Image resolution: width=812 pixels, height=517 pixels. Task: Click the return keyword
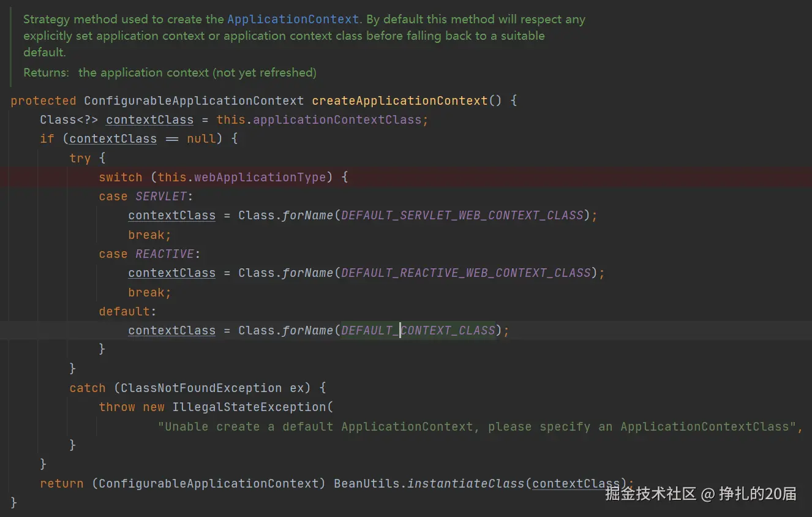62,483
